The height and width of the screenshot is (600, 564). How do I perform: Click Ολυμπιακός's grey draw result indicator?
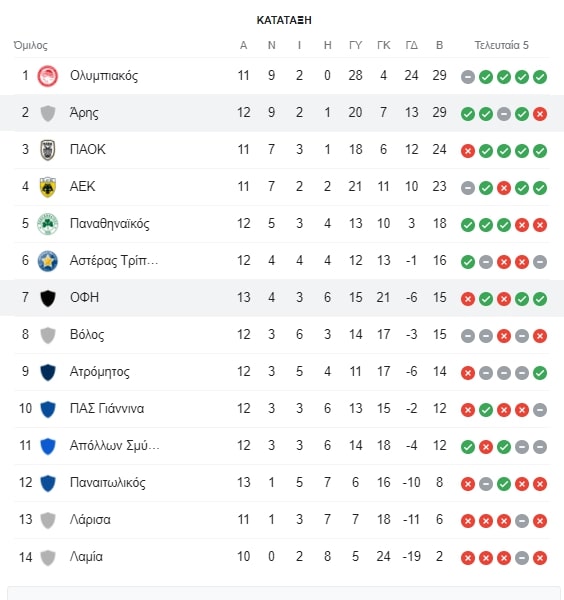(x=468, y=77)
